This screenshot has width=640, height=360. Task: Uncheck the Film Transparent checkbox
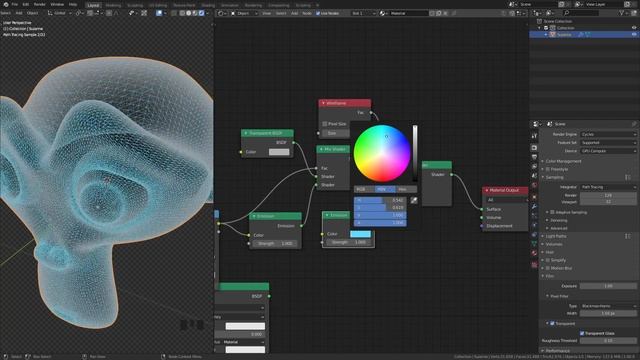(x=552, y=323)
